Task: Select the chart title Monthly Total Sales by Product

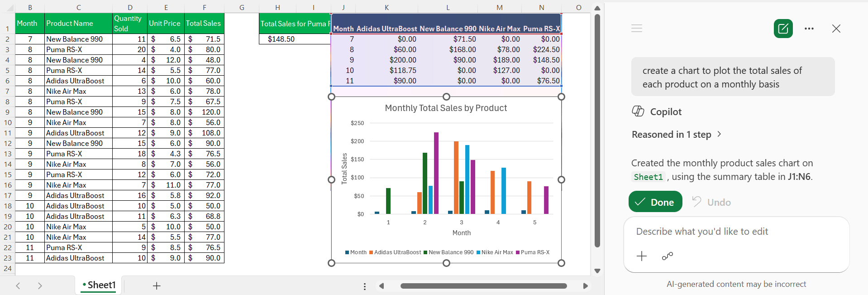Action: pos(446,108)
